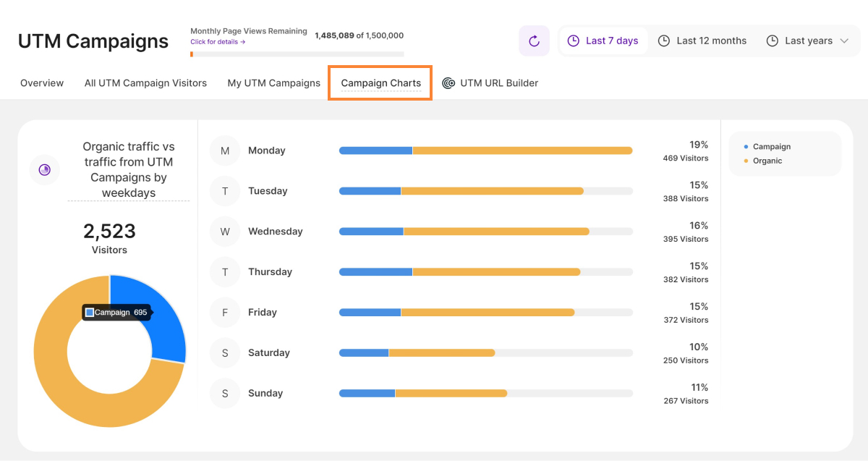The width and height of the screenshot is (868, 461).
Task: Select the Last 7 days range
Action: [603, 41]
